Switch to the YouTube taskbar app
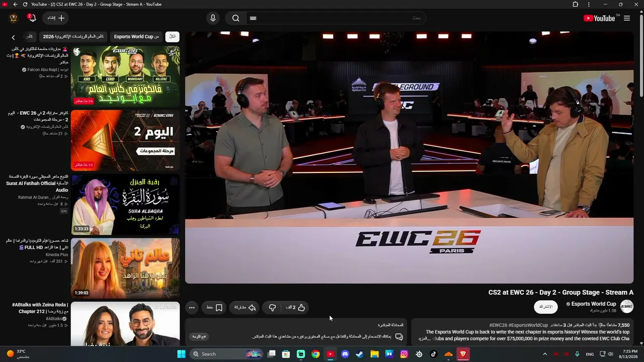This screenshot has width=644, height=362. pyautogui.click(x=330, y=354)
